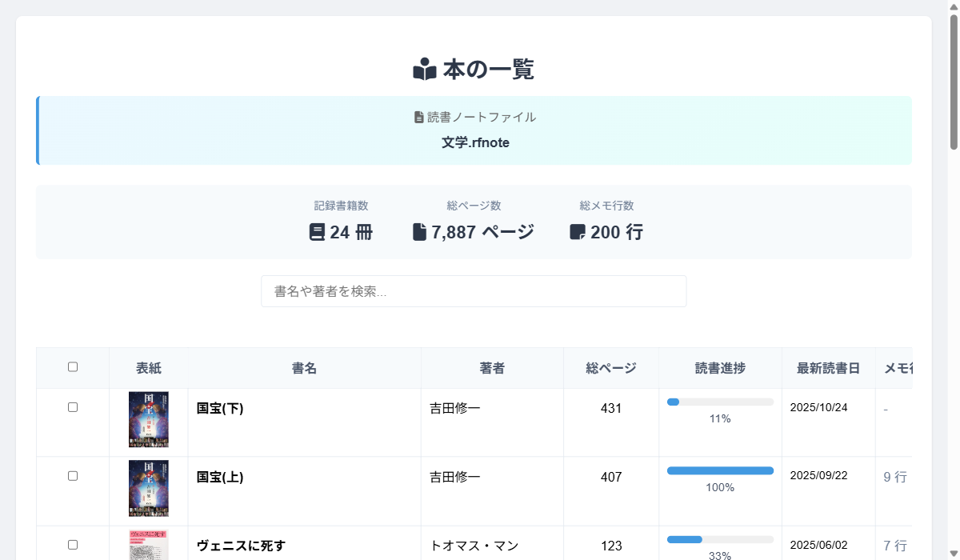The image size is (960, 560).
Task: Sort by the 最新読書日 column header
Action: point(827,368)
